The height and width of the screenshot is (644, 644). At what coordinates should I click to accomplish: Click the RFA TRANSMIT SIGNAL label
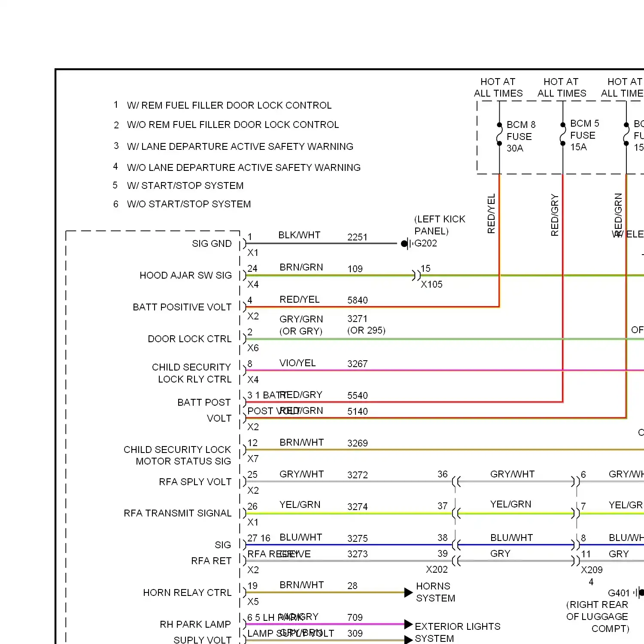[x=177, y=513]
